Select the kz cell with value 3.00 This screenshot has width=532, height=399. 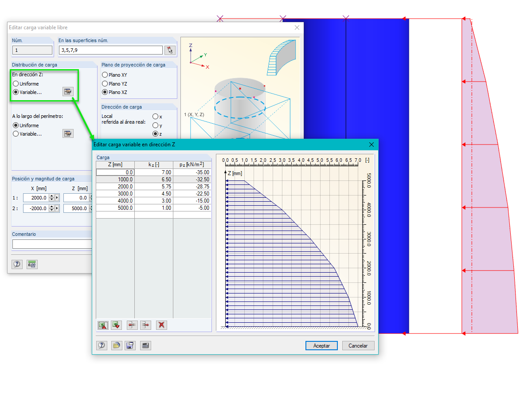[154, 201]
